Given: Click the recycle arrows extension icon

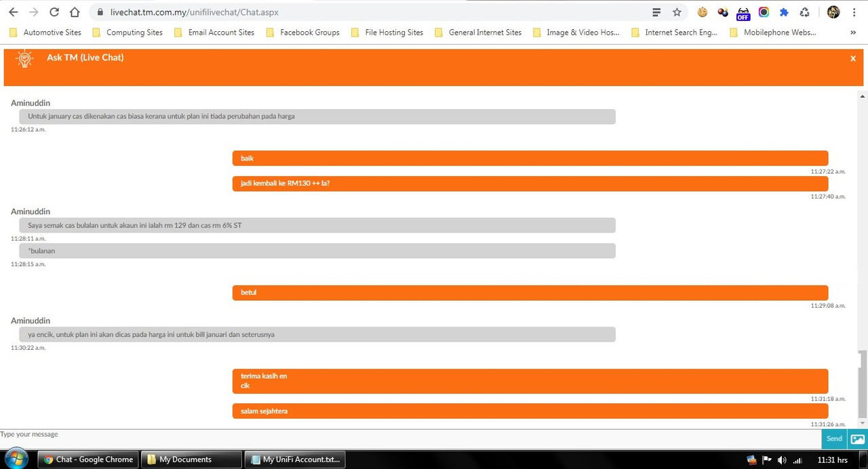Looking at the screenshot, I should (804, 12).
